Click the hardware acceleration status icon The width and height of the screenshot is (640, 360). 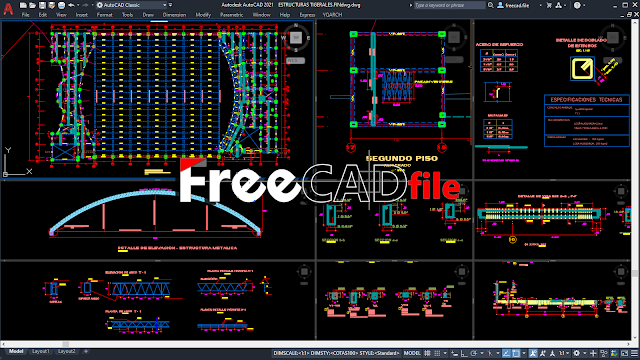(x=614, y=353)
